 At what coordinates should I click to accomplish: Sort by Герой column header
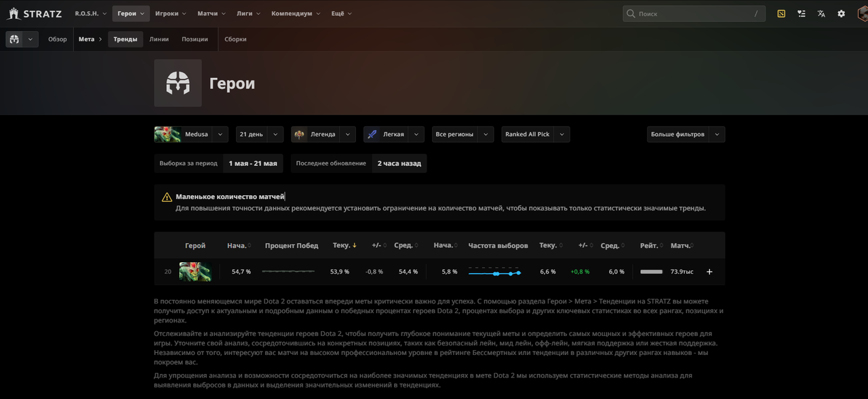point(195,245)
